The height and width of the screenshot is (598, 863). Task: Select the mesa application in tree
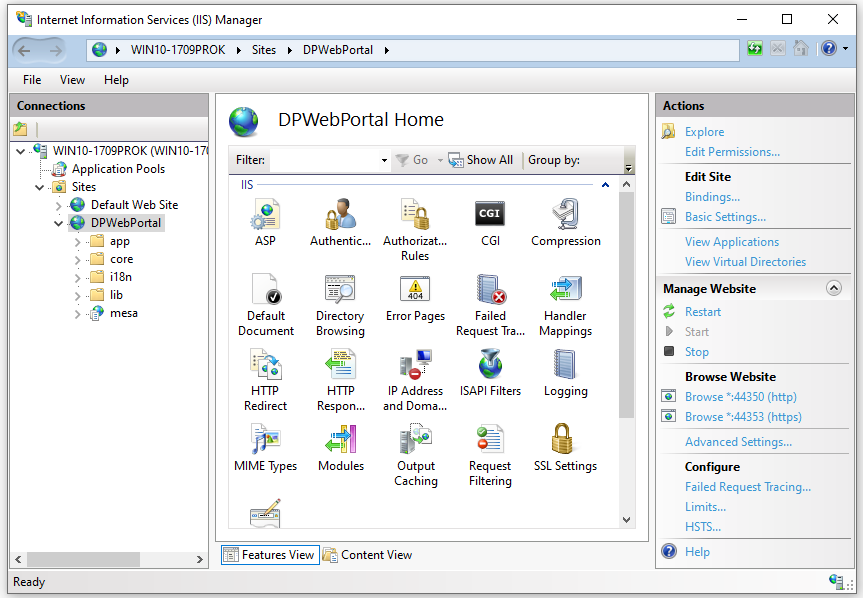124,314
